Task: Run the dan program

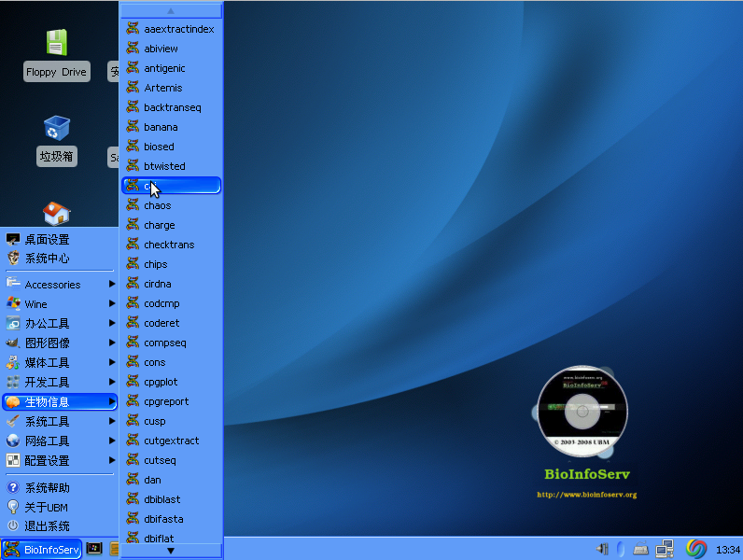Action: [171, 480]
